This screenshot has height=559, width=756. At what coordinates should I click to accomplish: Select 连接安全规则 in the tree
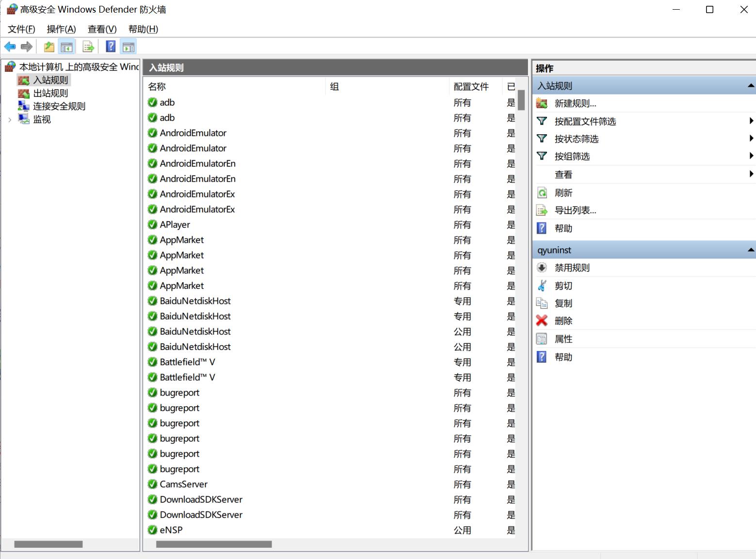(59, 106)
